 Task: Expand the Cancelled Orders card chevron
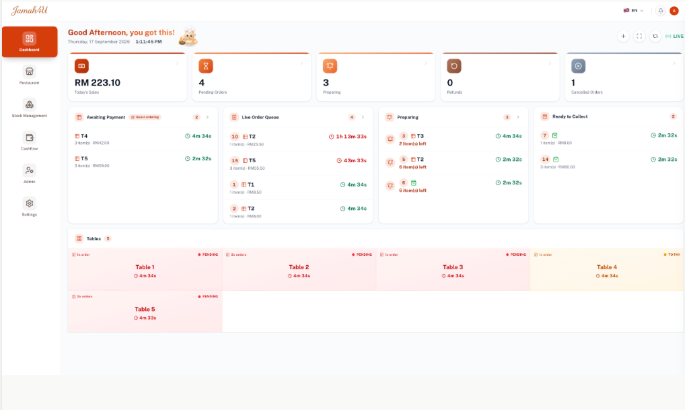click(x=674, y=64)
